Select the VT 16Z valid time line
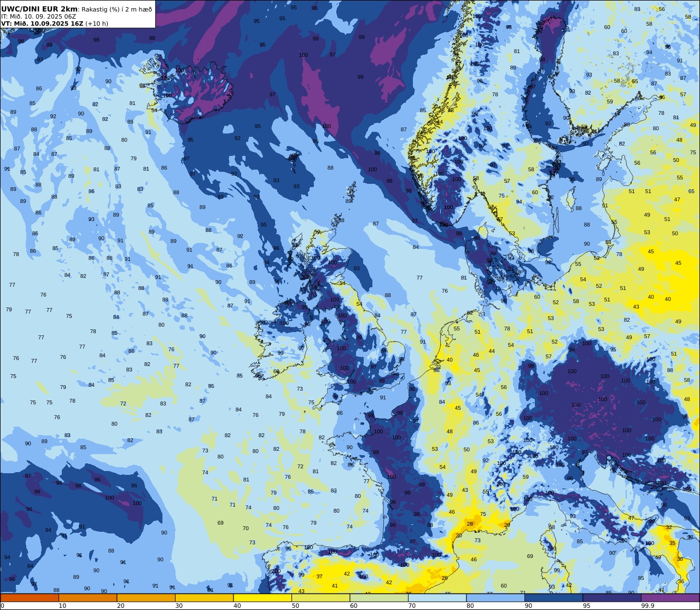 55,24
